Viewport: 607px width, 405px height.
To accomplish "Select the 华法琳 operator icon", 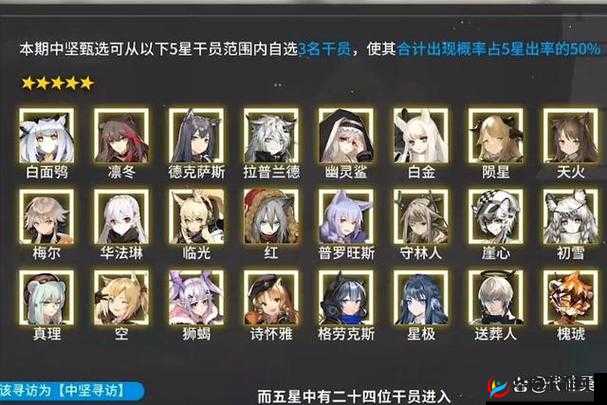I will [x=121, y=216].
